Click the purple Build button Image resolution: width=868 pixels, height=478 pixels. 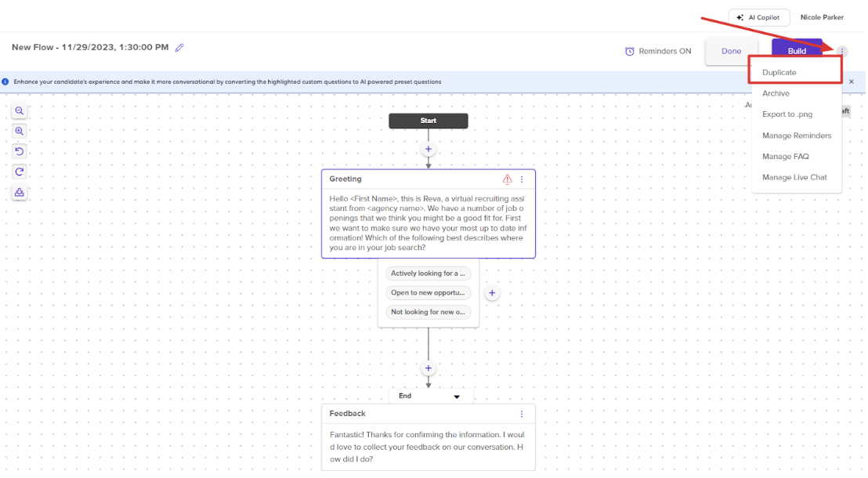pos(797,51)
